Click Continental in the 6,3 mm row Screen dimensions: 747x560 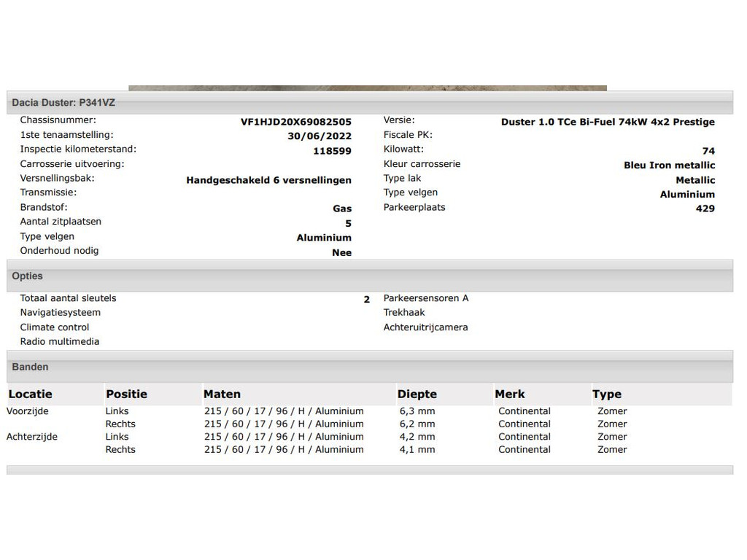[524, 411]
